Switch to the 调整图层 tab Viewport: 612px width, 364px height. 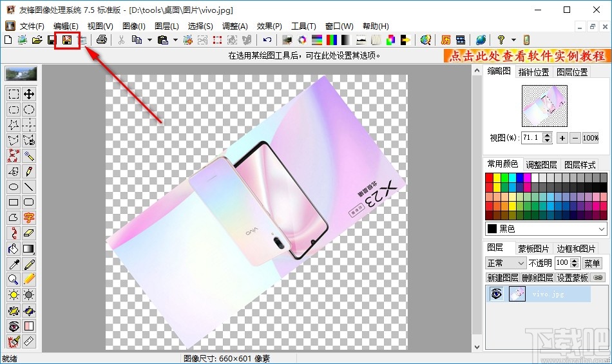pos(541,165)
